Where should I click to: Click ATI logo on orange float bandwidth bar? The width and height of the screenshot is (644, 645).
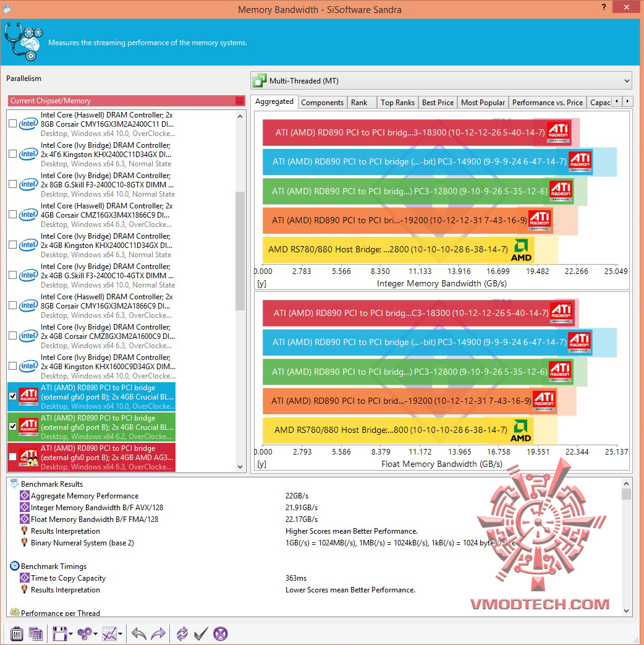point(544,401)
